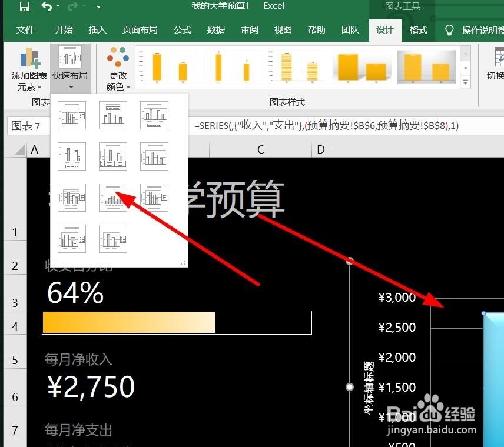Click the orange income progress bar

click(x=177, y=322)
